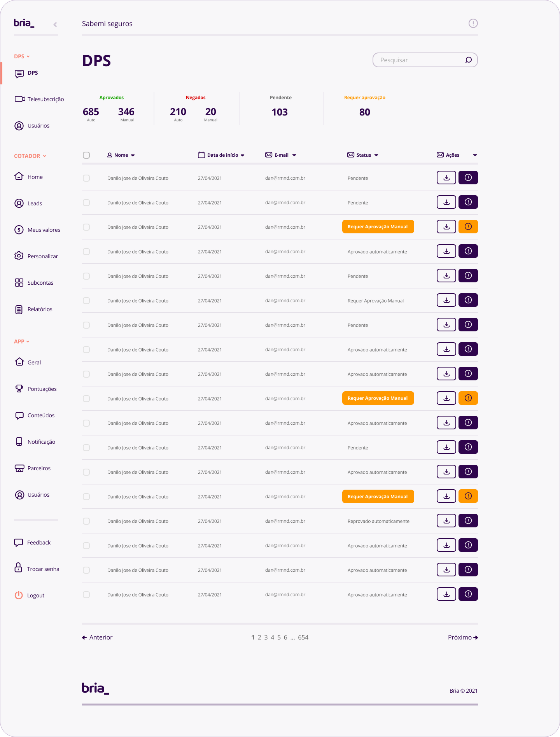Open orange alert icon on third row
Viewport: 560px width, 737px height.
click(468, 227)
